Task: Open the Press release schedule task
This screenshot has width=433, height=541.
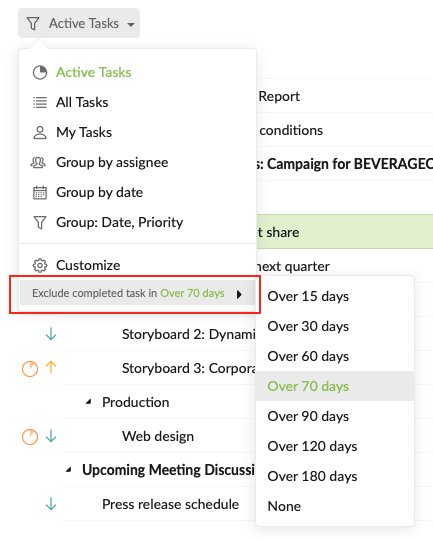Action: [170, 504]
